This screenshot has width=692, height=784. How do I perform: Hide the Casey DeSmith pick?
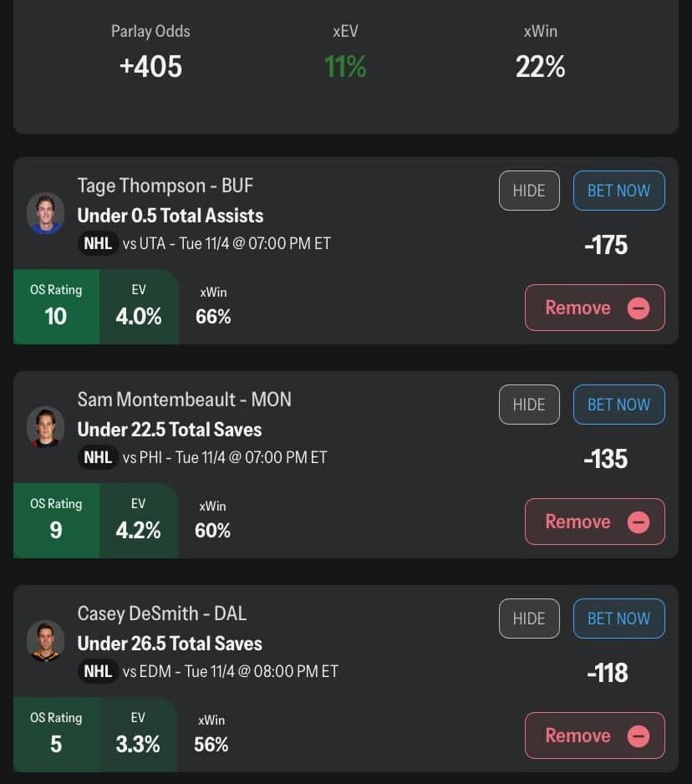coord(529,619)
